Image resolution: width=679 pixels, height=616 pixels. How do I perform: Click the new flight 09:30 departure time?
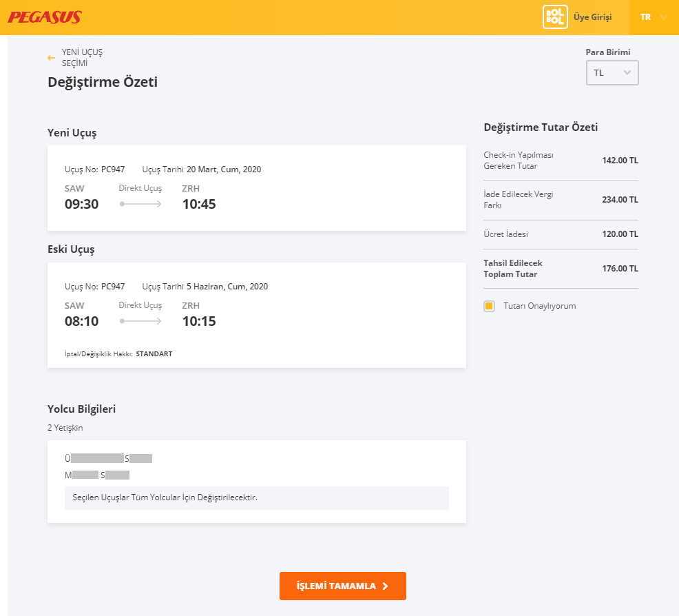pyautogui.click(x=81, y=204)
